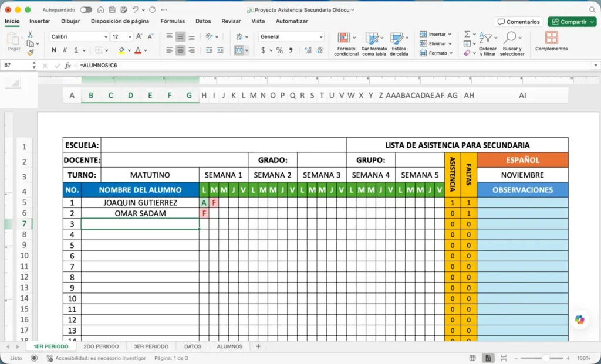
Task: Apply the percent style icon
Action: click(x=279, y=50)
